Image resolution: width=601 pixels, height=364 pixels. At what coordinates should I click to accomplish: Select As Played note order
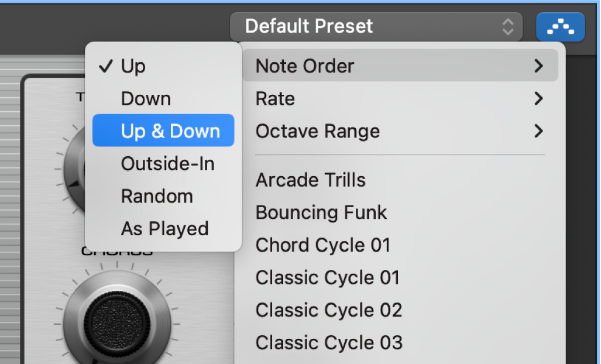click(164, 228)
